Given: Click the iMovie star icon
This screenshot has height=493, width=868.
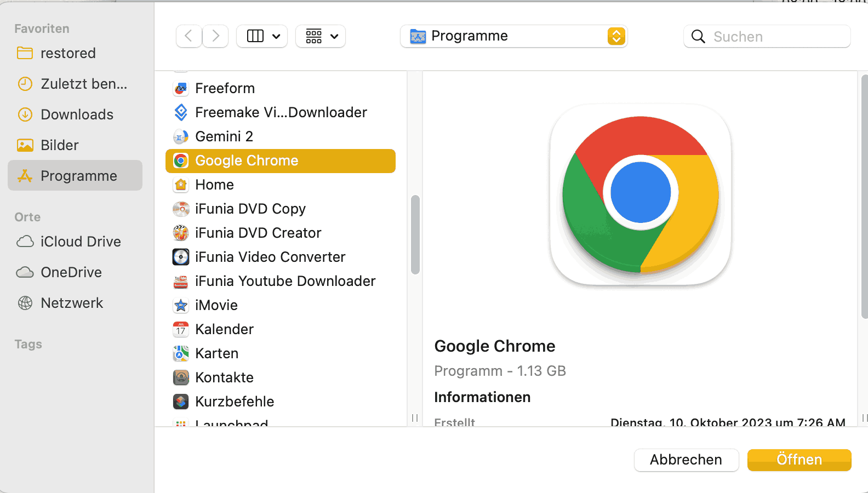Looking at the screenshot, I should coord(181,305).
